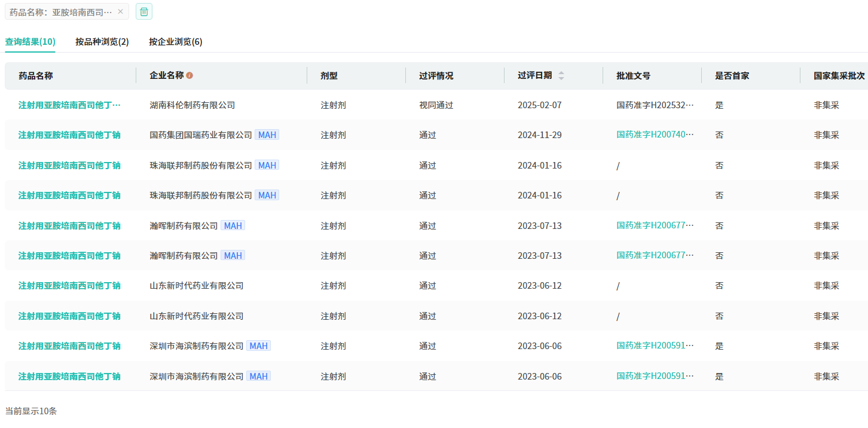Image resolution: width=868 pixels, height=428 pixels.
Task: Switch to 按企业浏览(6) tab
Action: (x=175, y=42)
